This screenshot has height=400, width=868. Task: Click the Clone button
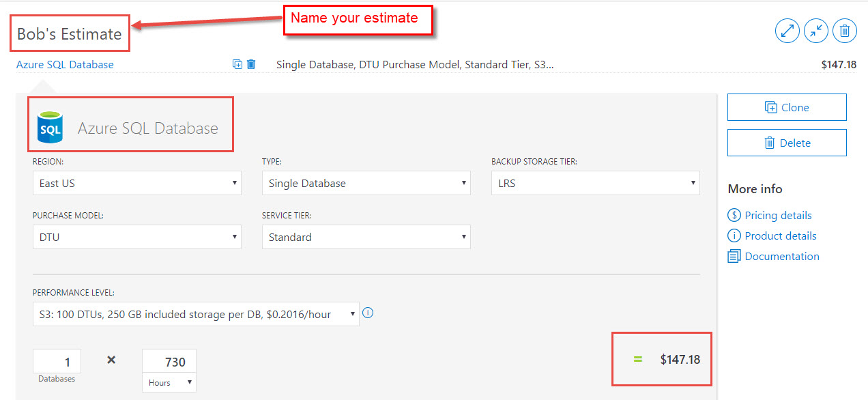click(x=787, y=107)
